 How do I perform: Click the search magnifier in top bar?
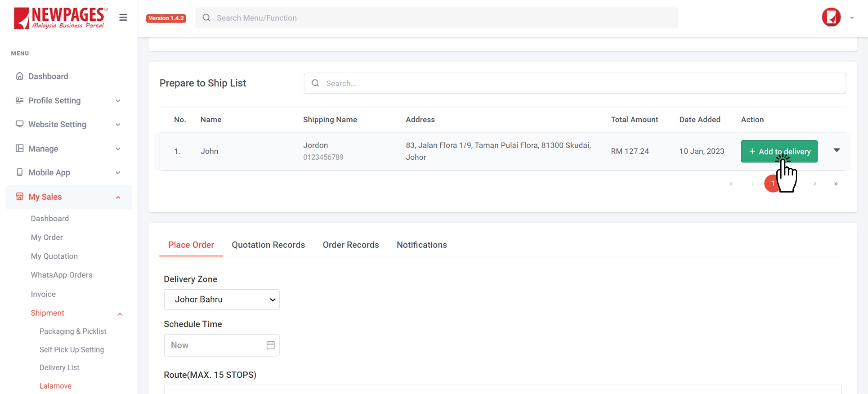point(206,17)
